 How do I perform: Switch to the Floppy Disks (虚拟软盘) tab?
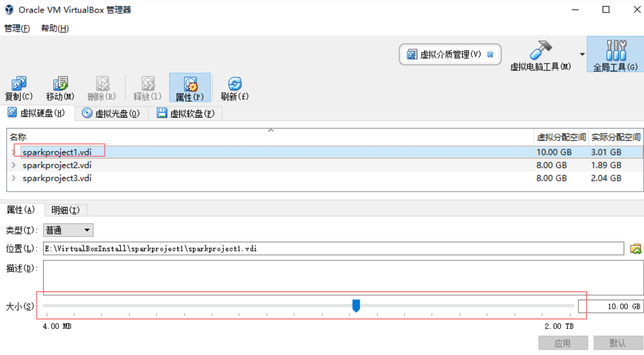click(x=186, y=113)
